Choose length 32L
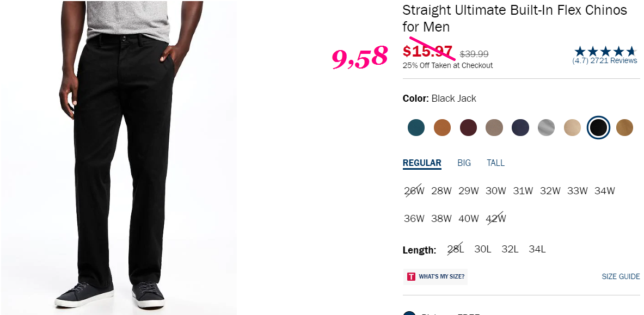Image resolution: width=644 pixels, height=315 pixels. pos(510,249)
